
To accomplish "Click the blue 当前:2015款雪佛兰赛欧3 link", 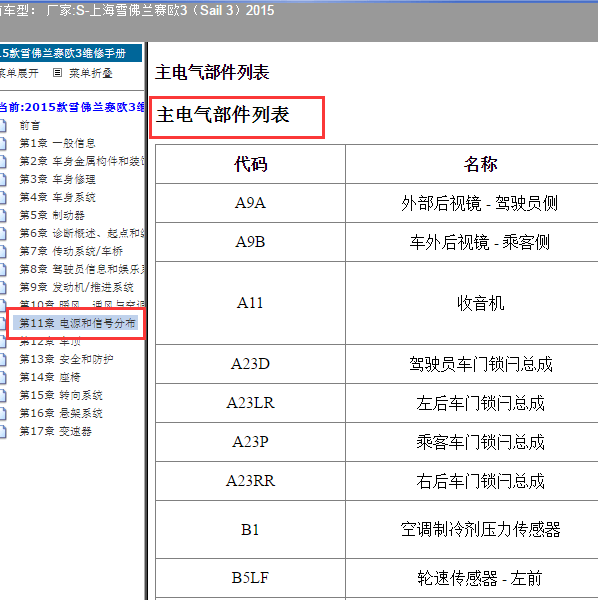I will [x=72, y=107].
